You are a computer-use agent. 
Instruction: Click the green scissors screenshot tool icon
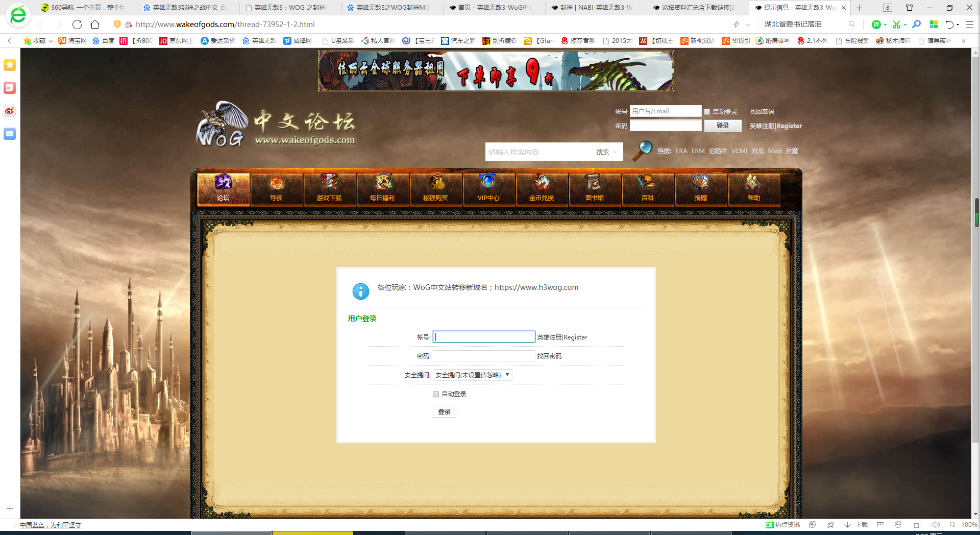(896, 24)
